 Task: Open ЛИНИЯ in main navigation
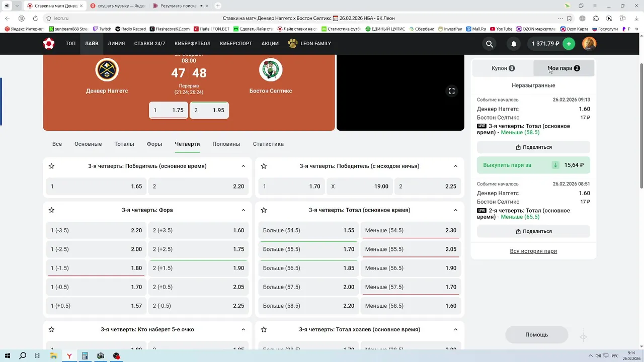pyautogui.click(x=116, y=44)
